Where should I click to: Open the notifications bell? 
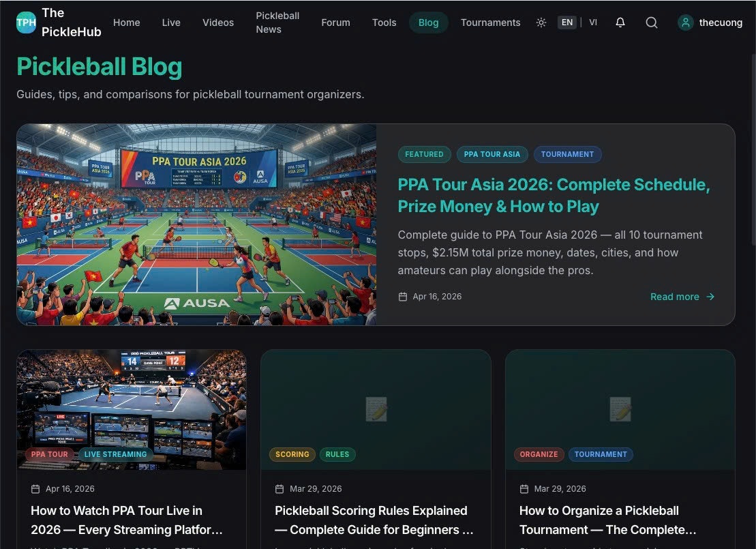620,23
